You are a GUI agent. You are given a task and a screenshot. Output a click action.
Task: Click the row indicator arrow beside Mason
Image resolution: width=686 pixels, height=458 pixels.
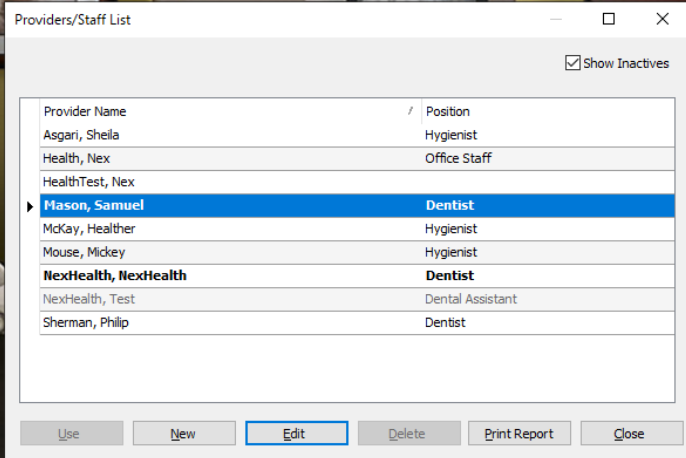pyautogui.click(x=30, y=206)
